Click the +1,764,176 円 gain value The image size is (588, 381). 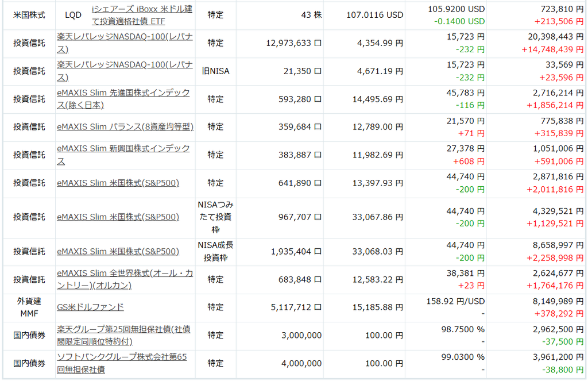(x=555, y=286)
